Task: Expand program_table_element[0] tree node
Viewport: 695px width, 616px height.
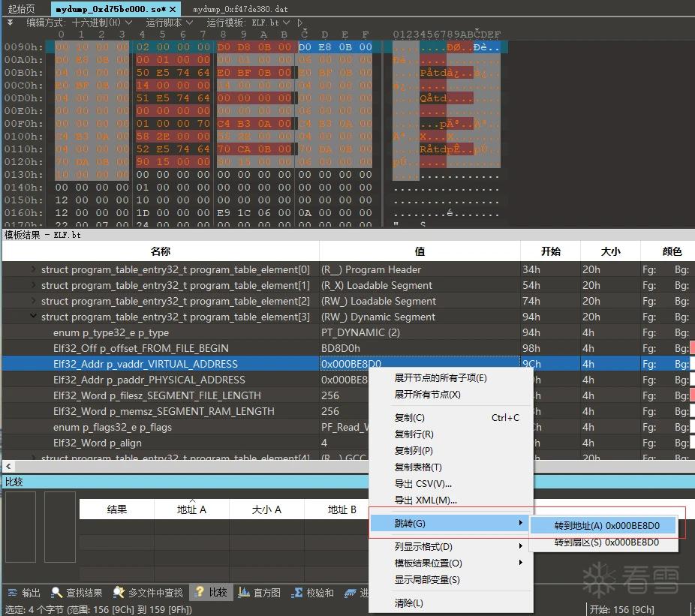Action: click(x=33, y=269)
